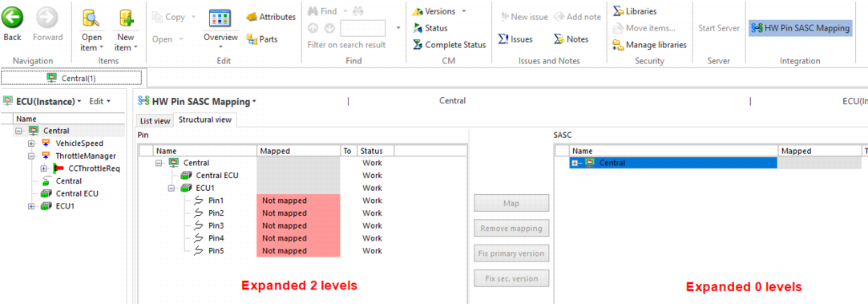868x304 pixels.
Task: Open item via the magnifier icon
Action: (90, 18)
